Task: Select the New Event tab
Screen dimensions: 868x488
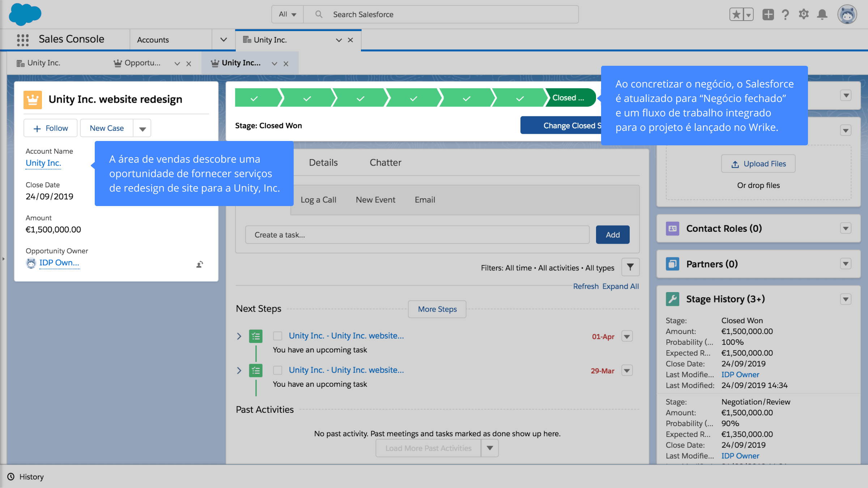Action: pyautogui.click(x=375, y=200)
